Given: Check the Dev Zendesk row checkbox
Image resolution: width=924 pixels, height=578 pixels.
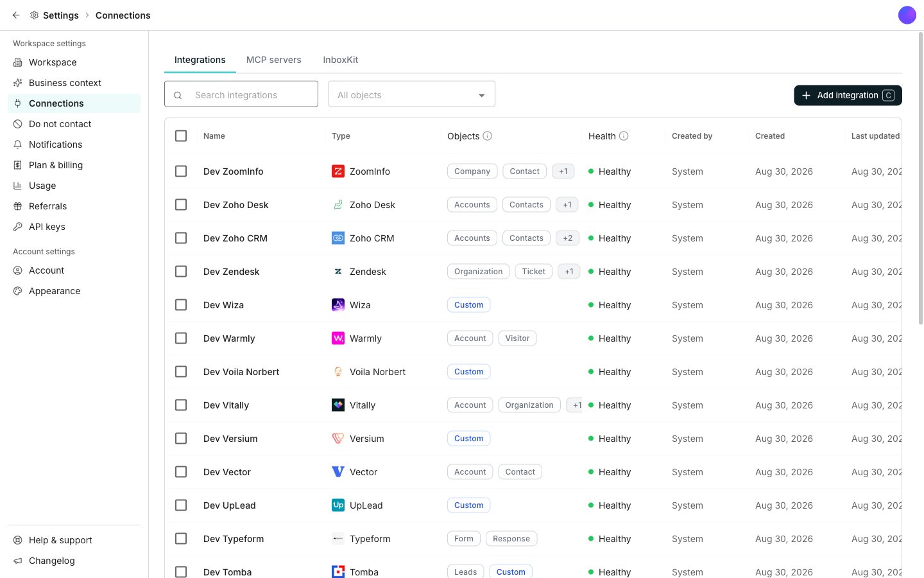Looking at the screenshot, I should pyautogui.click(x=181, y=272).
